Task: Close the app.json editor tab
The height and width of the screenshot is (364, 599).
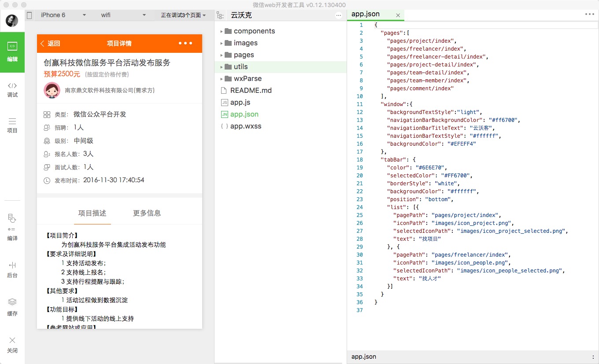Action: click(x=398, y=15)
